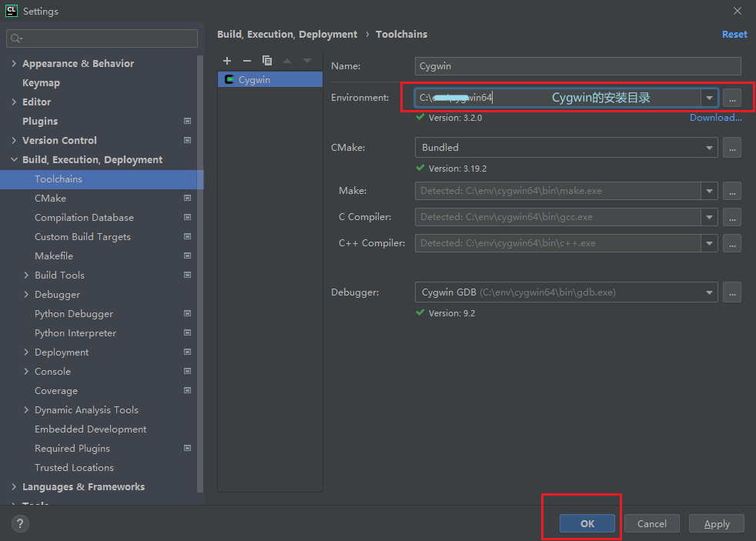Expand the Console node

point(26,372)
